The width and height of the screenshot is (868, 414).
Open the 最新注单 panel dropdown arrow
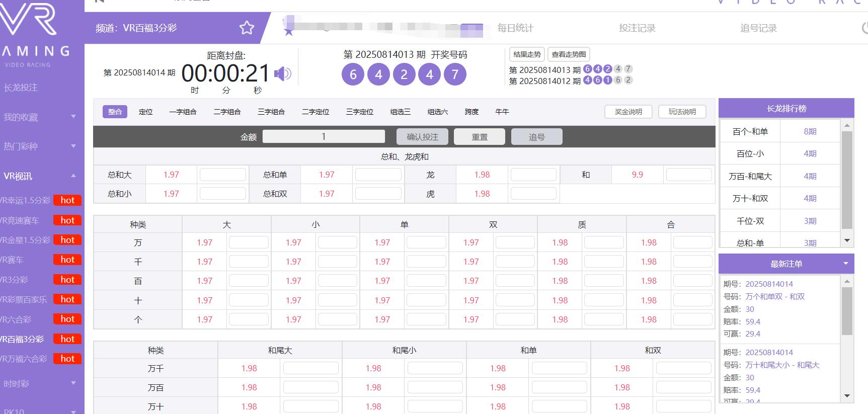[x=846, y=264]
